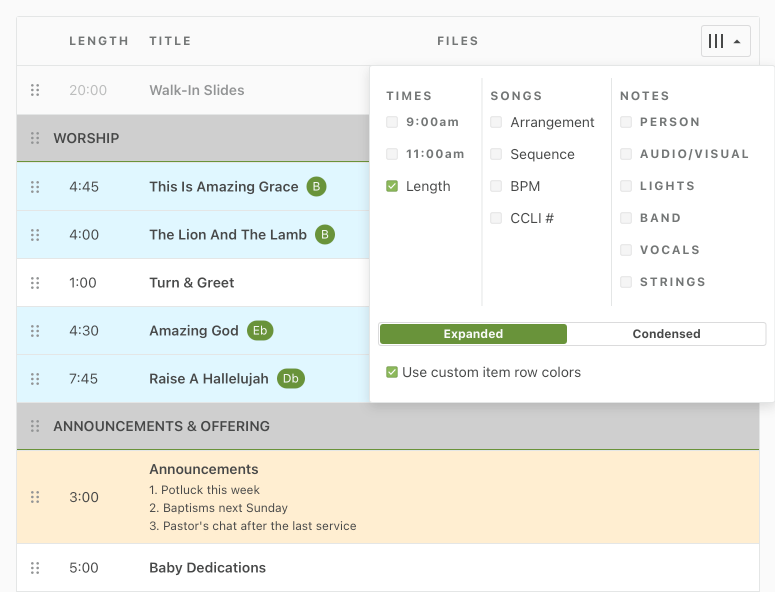
Task: Enable the BPM song column
Action: point(496,186)
